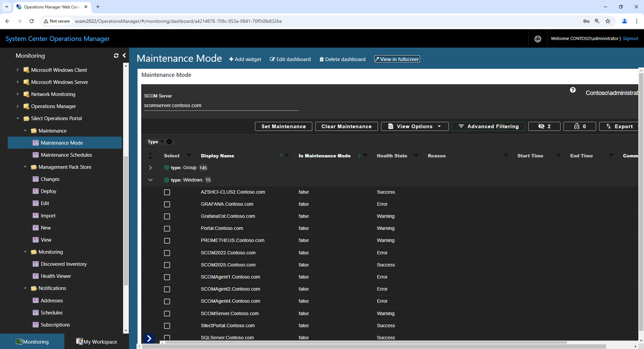This screenshot has width=644, height=349.
Task: Open filter icon on Select column
Action: point(190,156)
